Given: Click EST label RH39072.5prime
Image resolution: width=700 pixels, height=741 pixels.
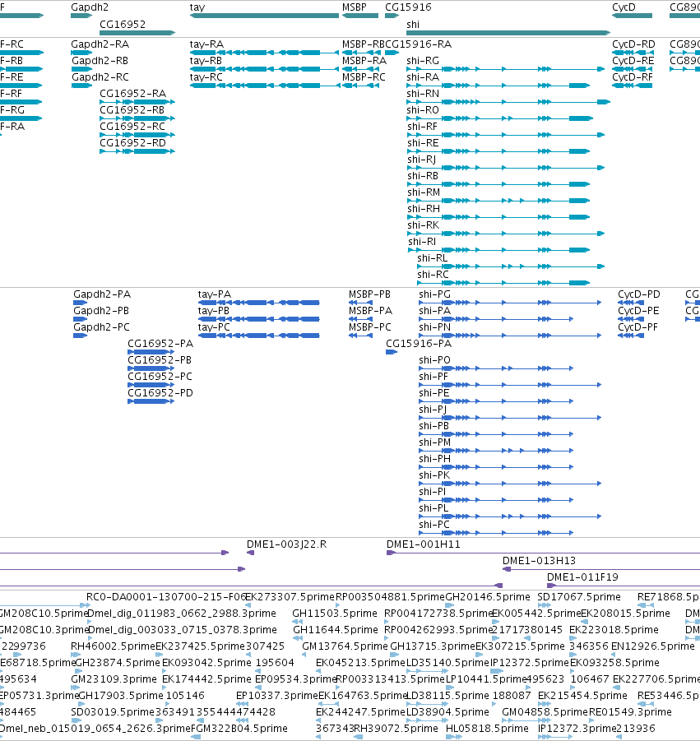Looking at the screenshot, I should click(x=396, y=729).
